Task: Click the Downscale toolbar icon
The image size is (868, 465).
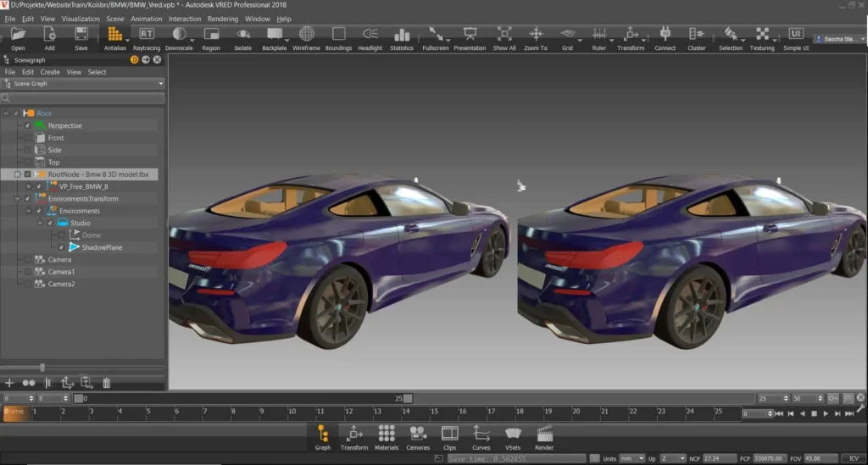Action: click(x=178, y=34)
